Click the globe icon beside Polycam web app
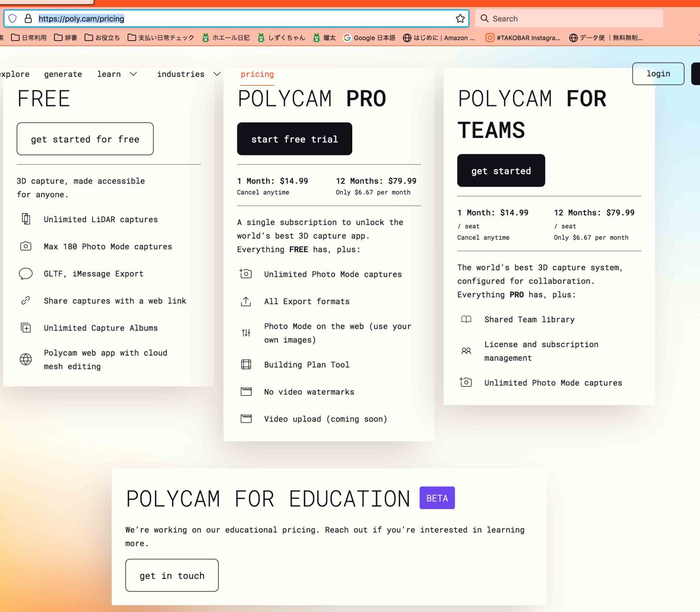The width and height of the screenshot is (700, 612). [x=26, y=359]
